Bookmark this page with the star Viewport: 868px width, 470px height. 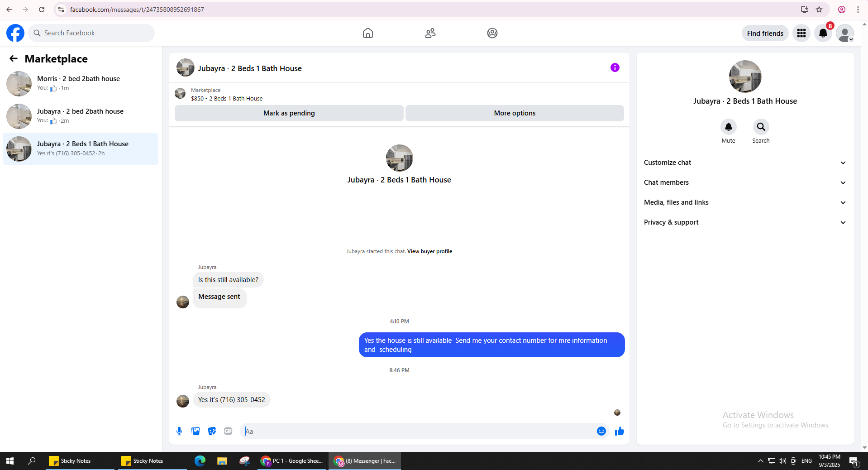tap(819, 10)
